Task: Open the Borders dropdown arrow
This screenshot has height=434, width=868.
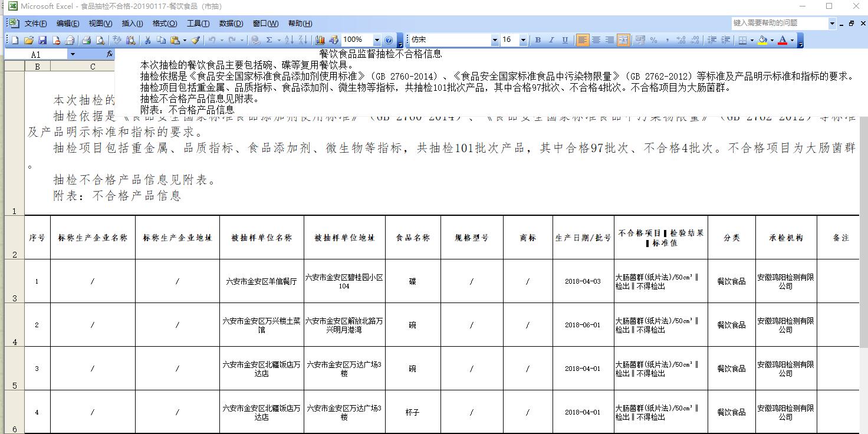Action: tap(752, 40)
